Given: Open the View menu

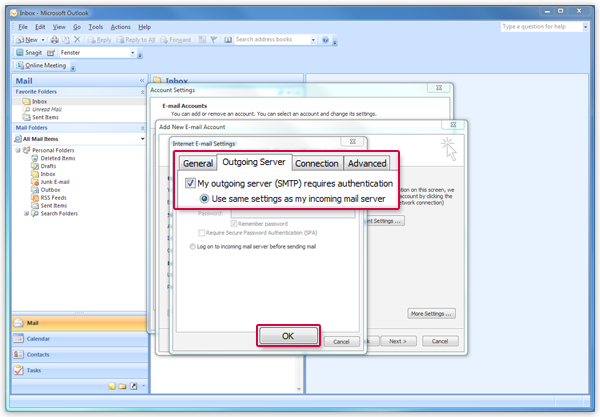Looking at the screenshot, I should [59, 27].
